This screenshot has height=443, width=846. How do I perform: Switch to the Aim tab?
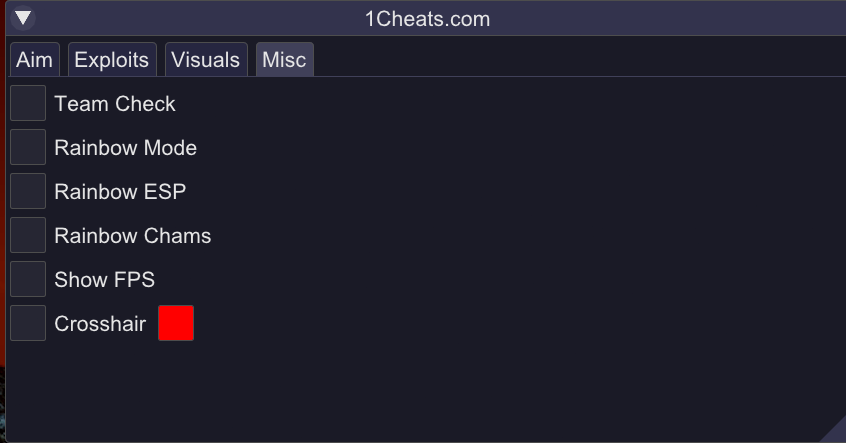coord(34,60)
